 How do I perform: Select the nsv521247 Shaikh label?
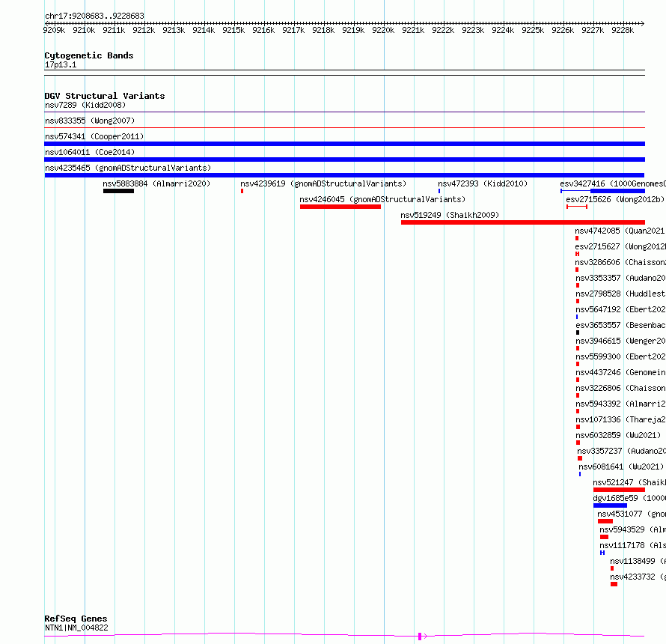[629, 482]
